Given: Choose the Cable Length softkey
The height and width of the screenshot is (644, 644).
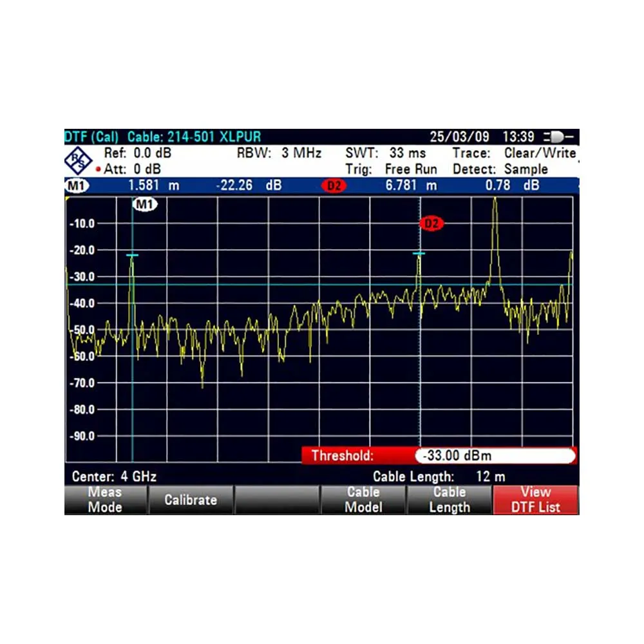Looking at the screenshot, I should tap(450, 500).
